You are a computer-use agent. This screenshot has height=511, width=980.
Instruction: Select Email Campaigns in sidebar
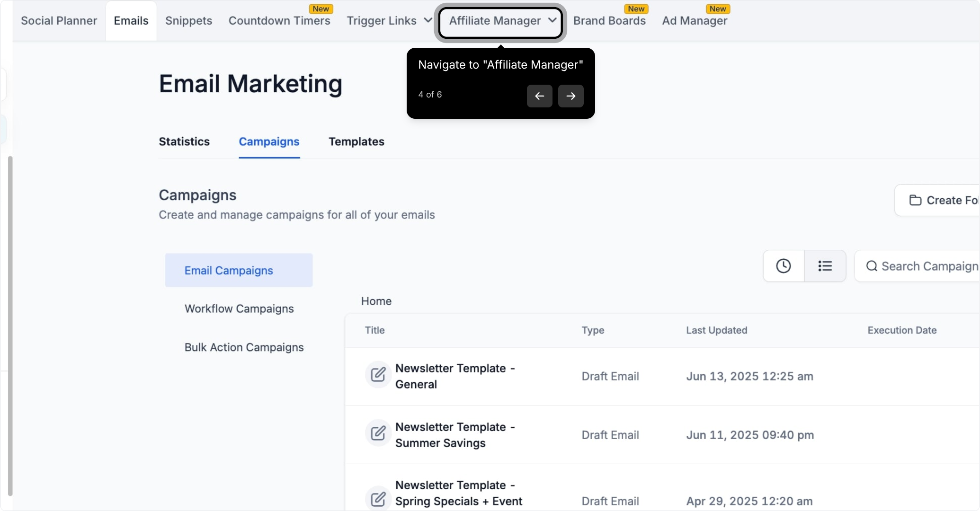tap(239, 270)
